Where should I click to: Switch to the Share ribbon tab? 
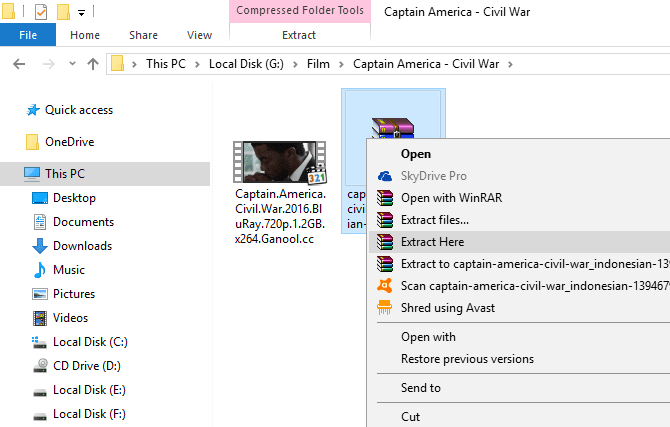click(x=144, y=35)
